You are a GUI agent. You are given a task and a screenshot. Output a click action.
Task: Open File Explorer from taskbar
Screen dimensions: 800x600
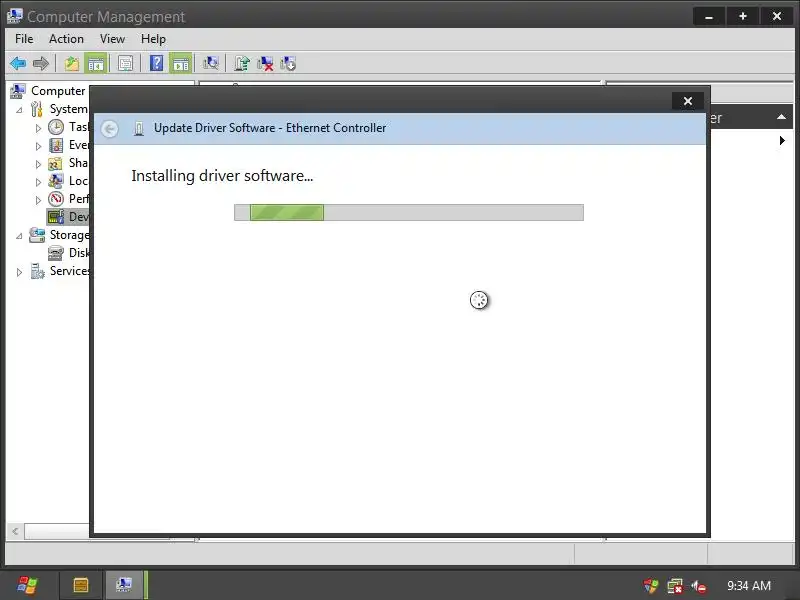pyautogui.click(x=81, y=585)
